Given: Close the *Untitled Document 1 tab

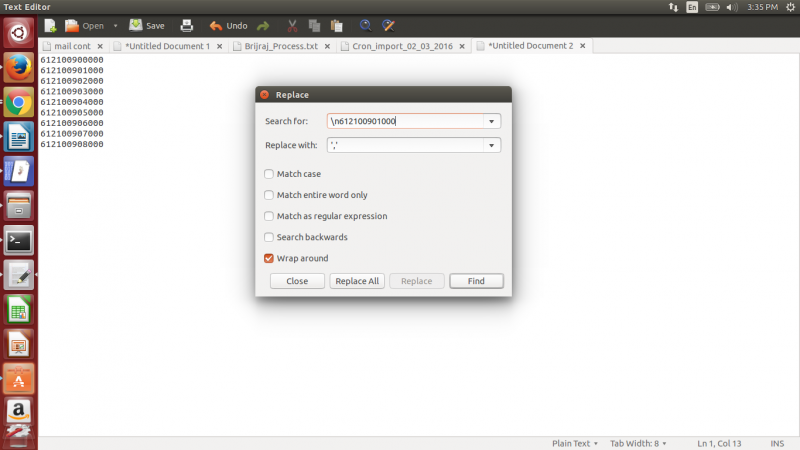Looking at the screenshot, I should pos(219,46).
